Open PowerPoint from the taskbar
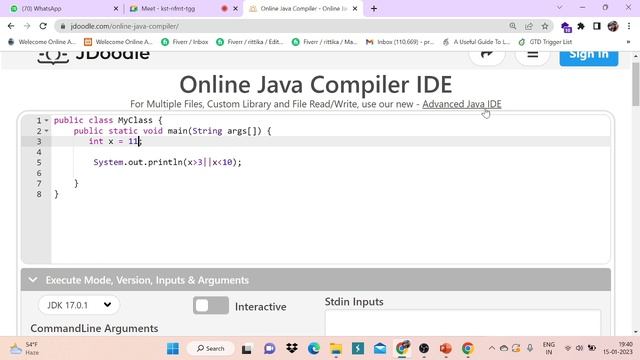 tap(446, 349)
